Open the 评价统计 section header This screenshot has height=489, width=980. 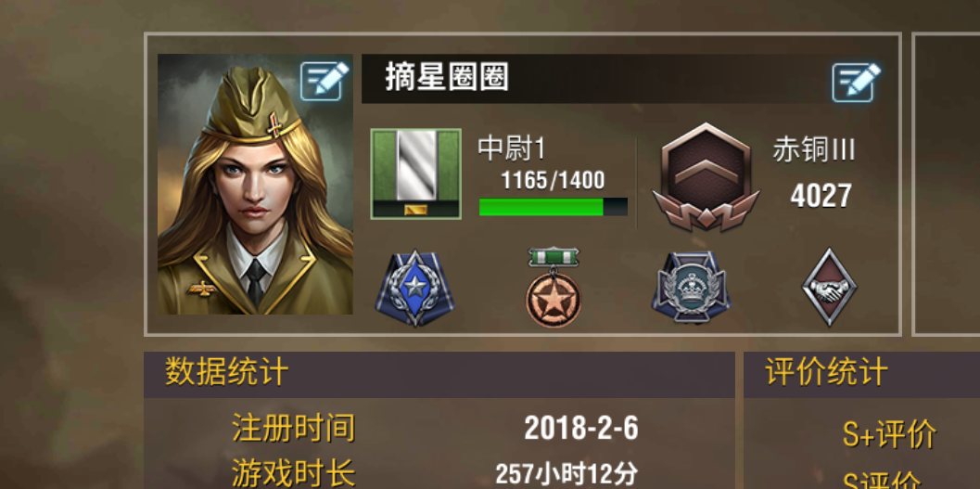862,374
